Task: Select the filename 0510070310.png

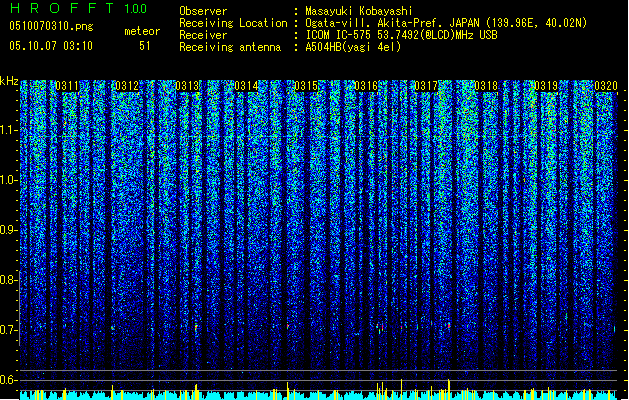Action: [51, 26]
